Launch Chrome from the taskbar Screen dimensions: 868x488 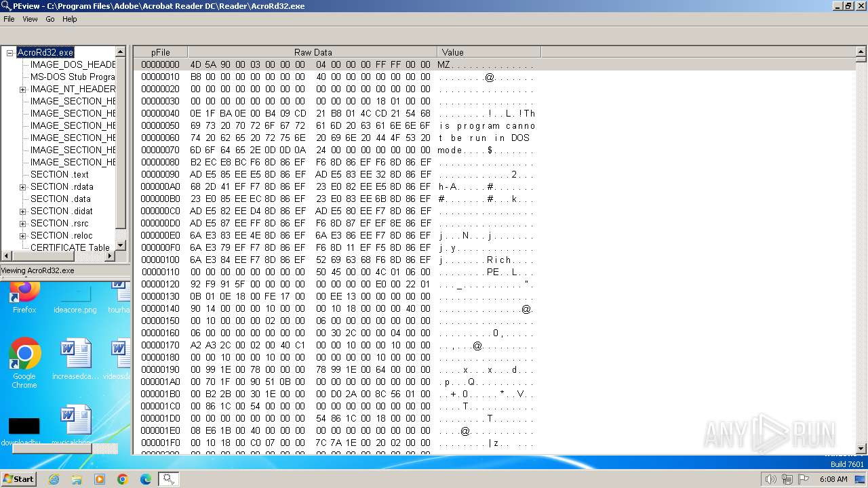click(x=123, y=479)
